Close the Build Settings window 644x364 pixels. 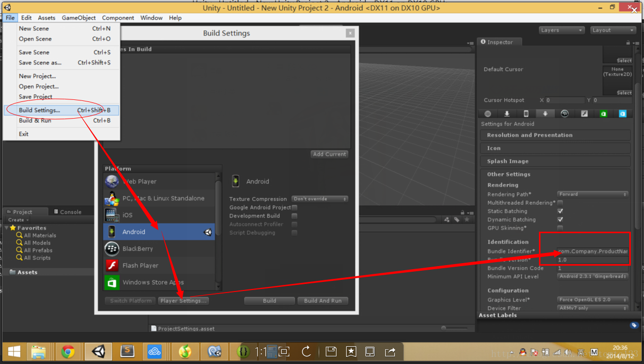pyautogui.click(x=350, y=33)
